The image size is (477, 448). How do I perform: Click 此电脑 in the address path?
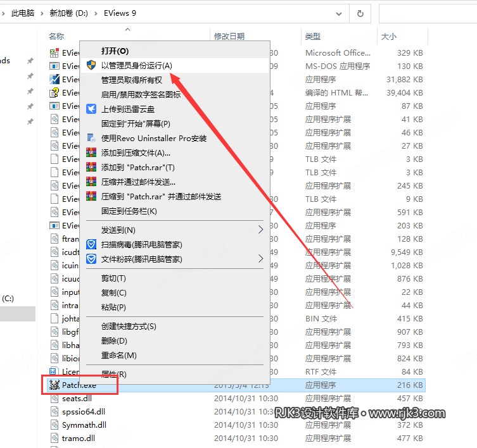23,13
